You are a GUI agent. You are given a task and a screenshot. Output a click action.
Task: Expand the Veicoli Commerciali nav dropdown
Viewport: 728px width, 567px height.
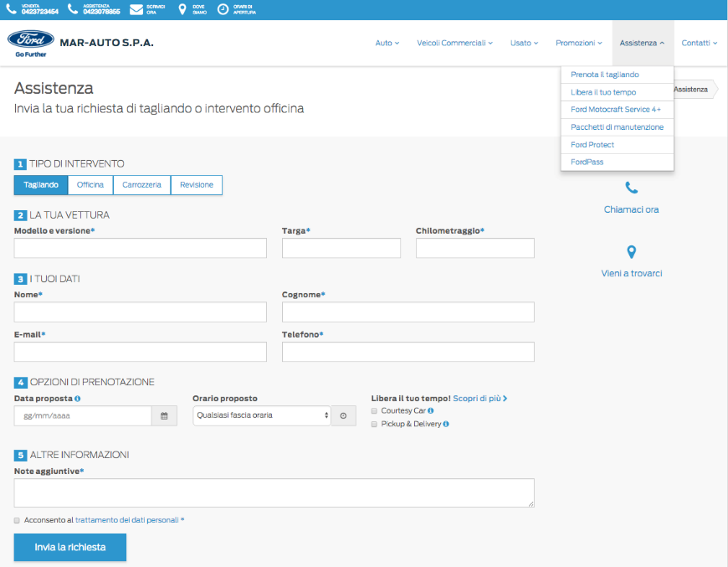454,43
